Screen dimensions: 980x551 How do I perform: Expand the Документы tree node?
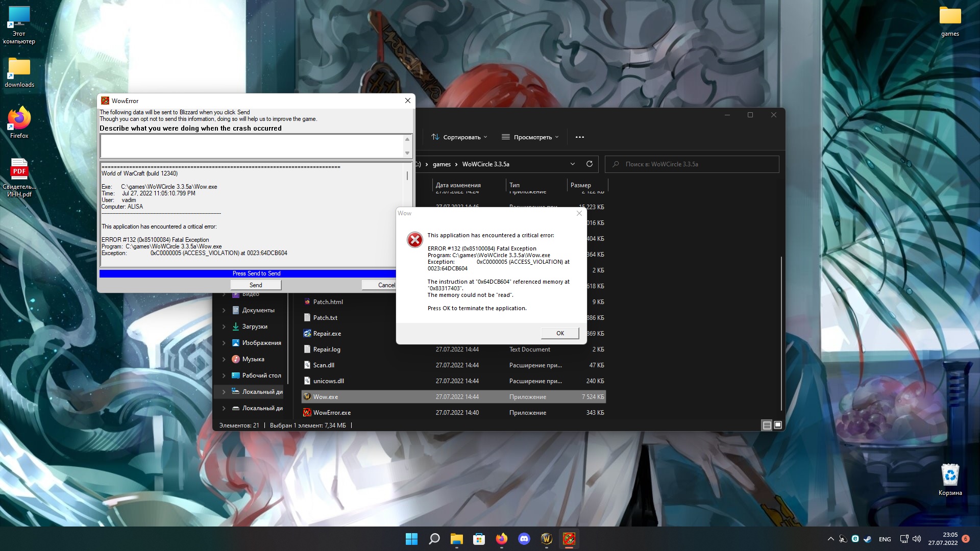(x=224, y=310)
